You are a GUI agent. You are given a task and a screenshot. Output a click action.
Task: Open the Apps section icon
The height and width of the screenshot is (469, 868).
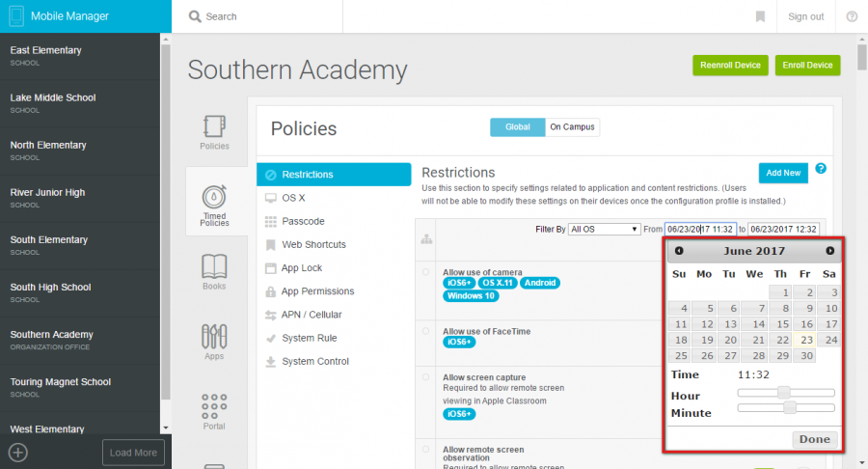(214, 336)
